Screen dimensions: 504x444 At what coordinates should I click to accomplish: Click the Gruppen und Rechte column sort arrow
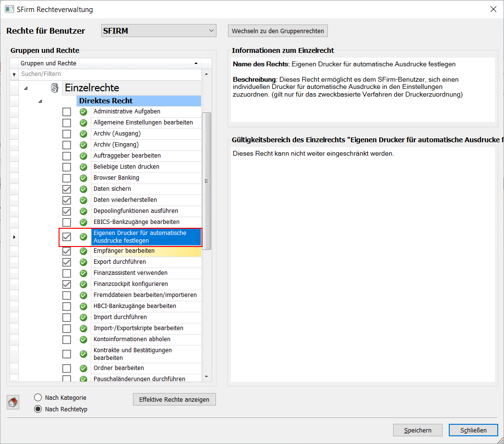click(196, 63)
